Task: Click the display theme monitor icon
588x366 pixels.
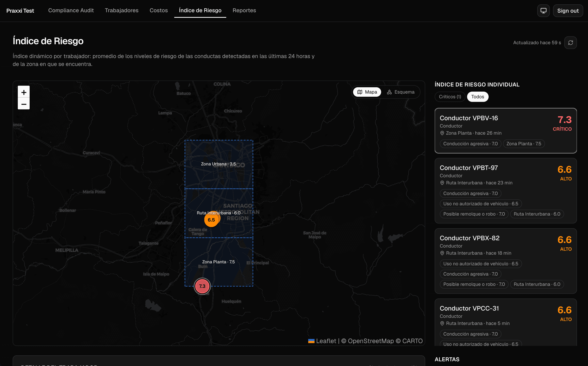Action: pyautogui.click(x=543, y=11)
